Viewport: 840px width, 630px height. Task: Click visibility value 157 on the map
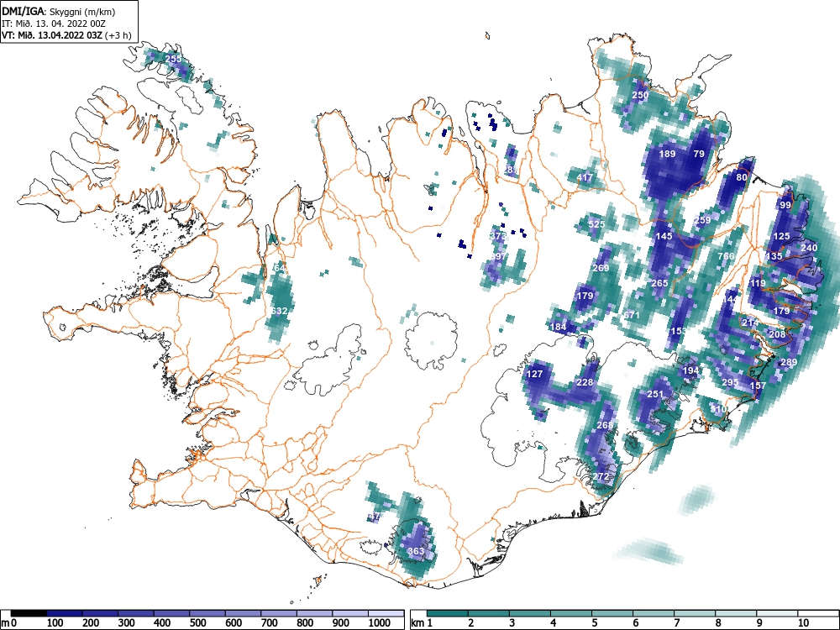pyautogui.click(x=758, y=386)
